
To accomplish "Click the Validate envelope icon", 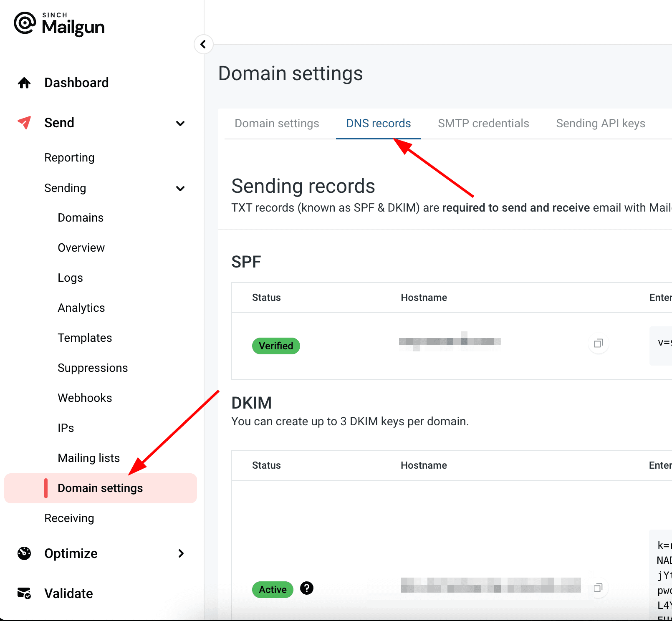I will click(24, 593).
